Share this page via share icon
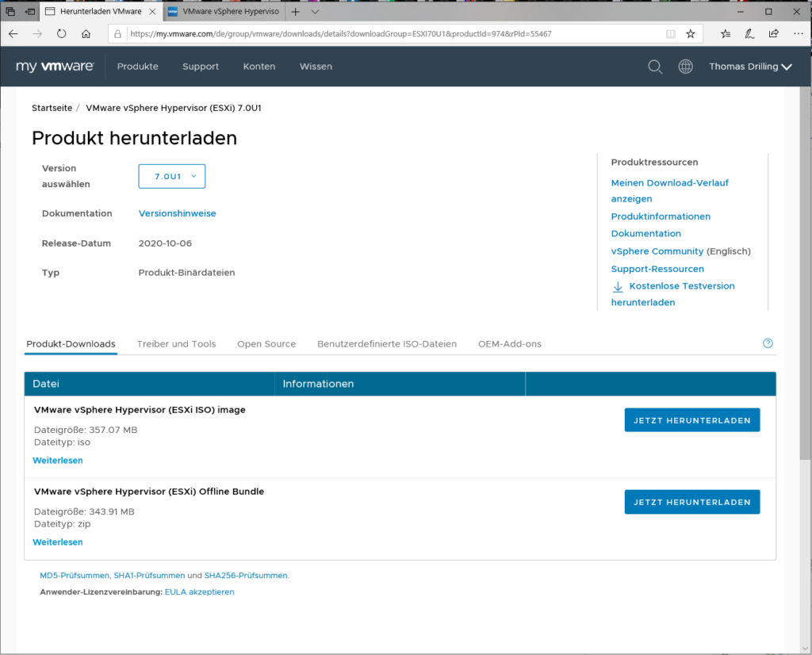 point(774,33)
